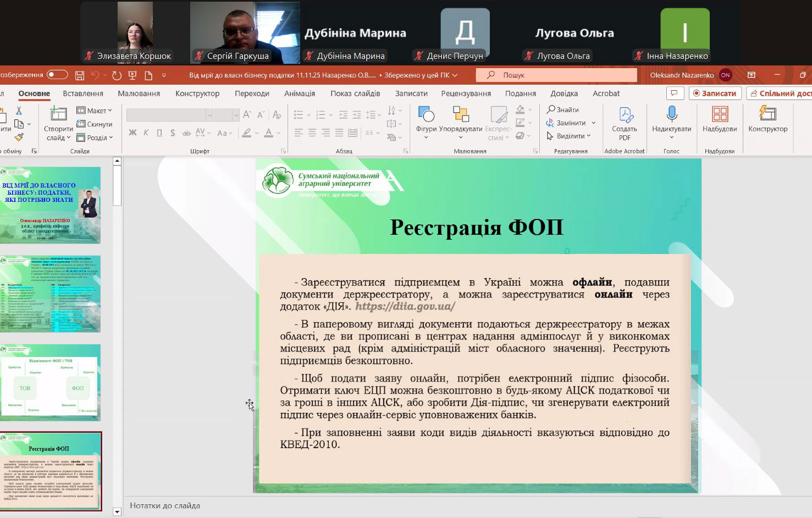Screen dimensions: 812x518
Task: Open the Надбудови add-ins icon
Action: 720,115
